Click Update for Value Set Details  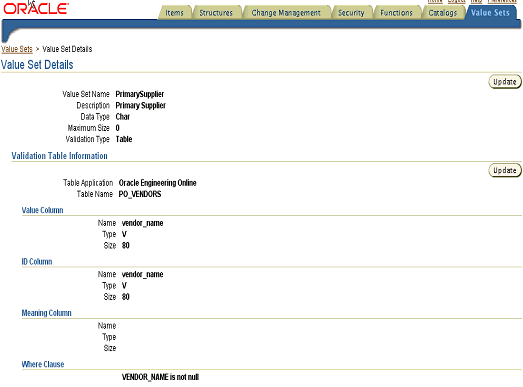(x=505, y=82)
